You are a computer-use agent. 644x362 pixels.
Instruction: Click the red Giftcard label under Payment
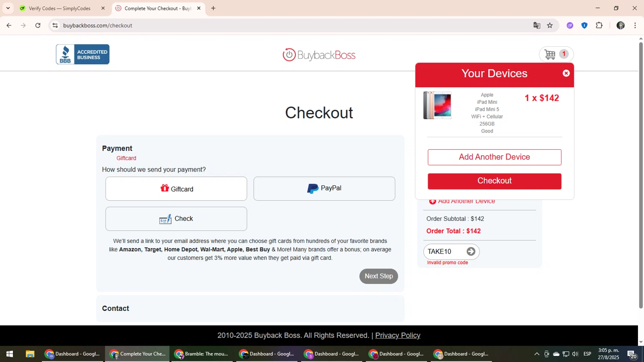click(126, 158)
